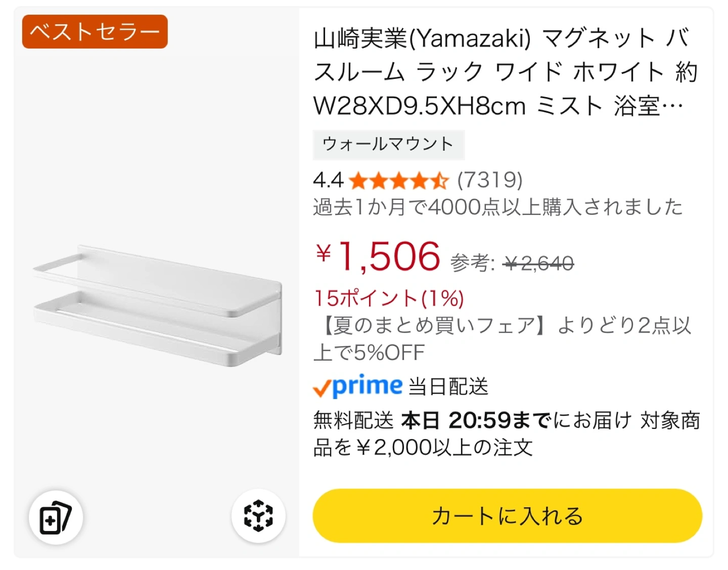The image size is (728, 570).
Task: Open the similar items icon on image
Action: coord(56,517)
